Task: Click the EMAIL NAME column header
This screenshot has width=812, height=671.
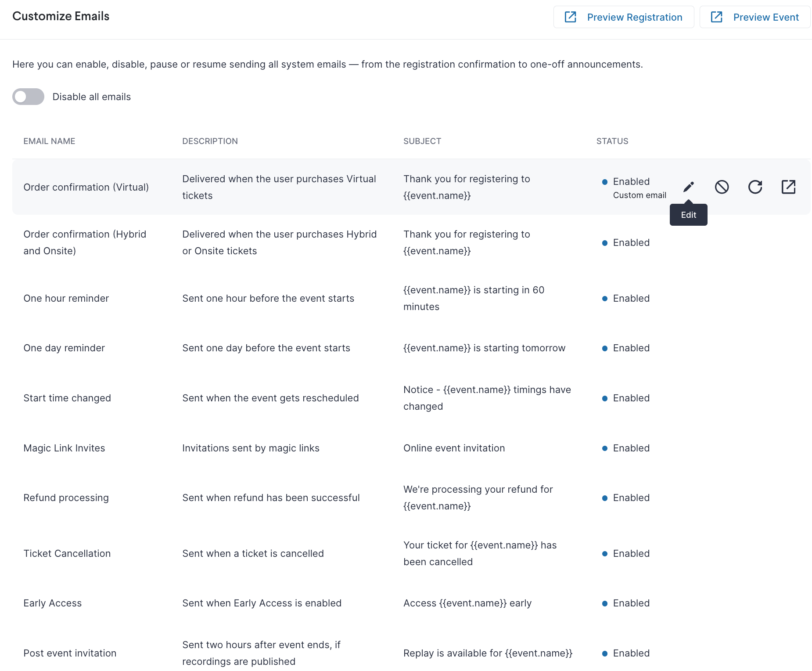Action: pos(49,141)
